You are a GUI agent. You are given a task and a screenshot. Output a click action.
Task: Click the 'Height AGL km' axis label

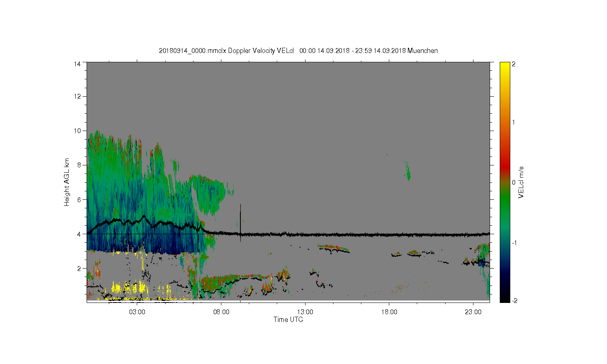(67, 182)
